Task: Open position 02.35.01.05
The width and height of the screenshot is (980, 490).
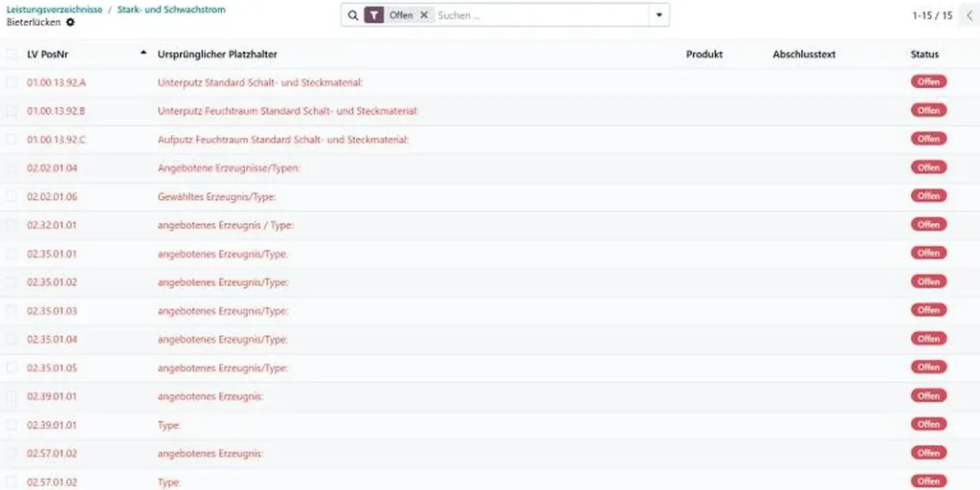Action: click(x=52, y=368)
